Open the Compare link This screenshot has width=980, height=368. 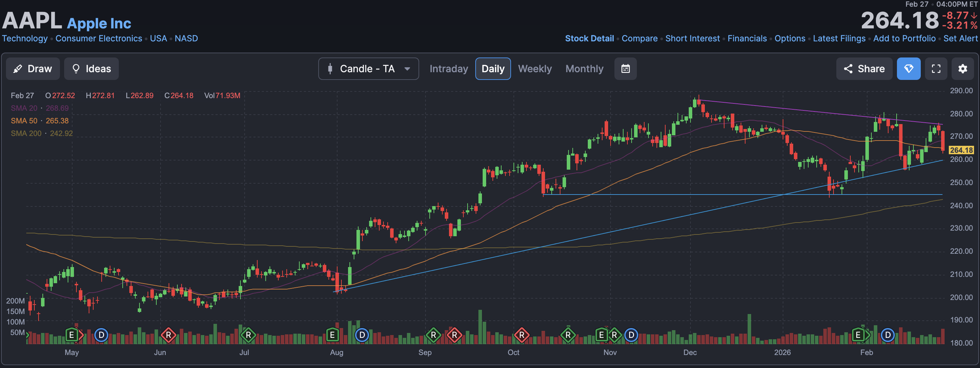coord(640,39)
